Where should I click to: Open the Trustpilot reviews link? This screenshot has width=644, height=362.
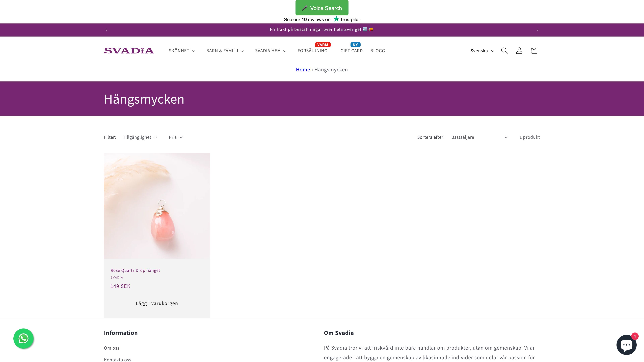point(322,19)
